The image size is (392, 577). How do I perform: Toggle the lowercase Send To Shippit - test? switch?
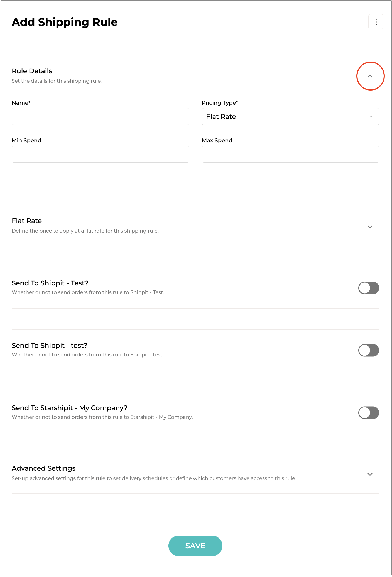pos(369,350)
